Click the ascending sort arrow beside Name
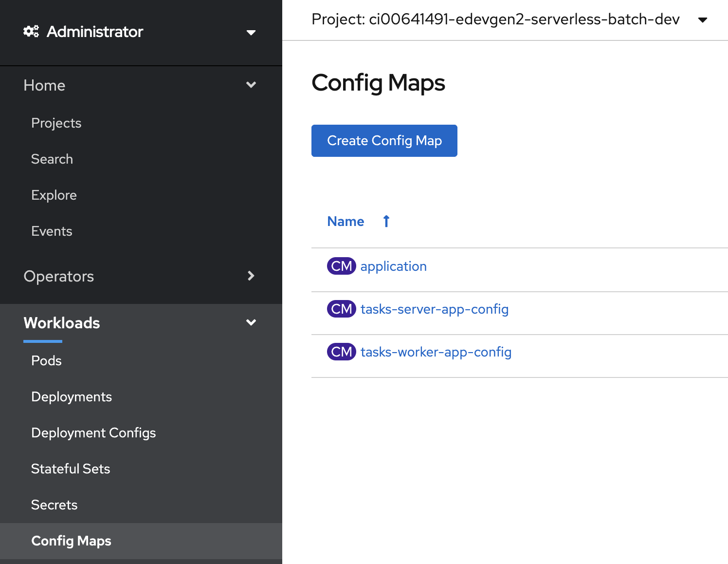 coord(385,221)
